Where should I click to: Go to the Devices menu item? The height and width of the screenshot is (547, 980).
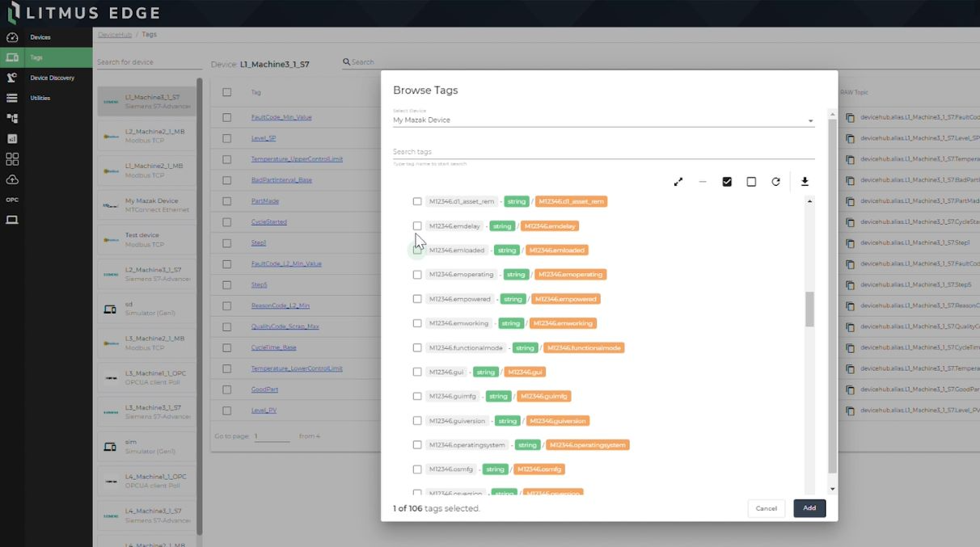40,37
